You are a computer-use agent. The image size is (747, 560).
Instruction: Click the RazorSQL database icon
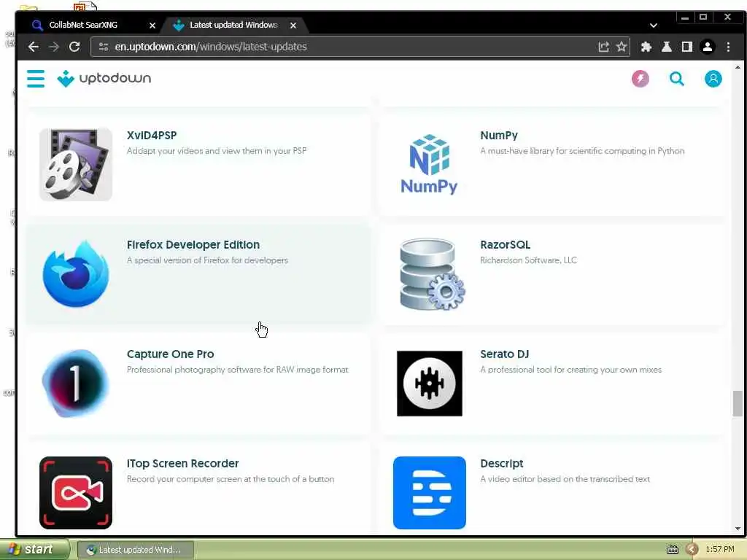pos(432,274)
